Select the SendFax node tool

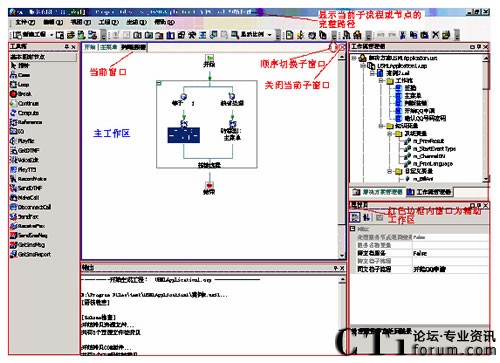pyautogui.click(x=24, y=216)
